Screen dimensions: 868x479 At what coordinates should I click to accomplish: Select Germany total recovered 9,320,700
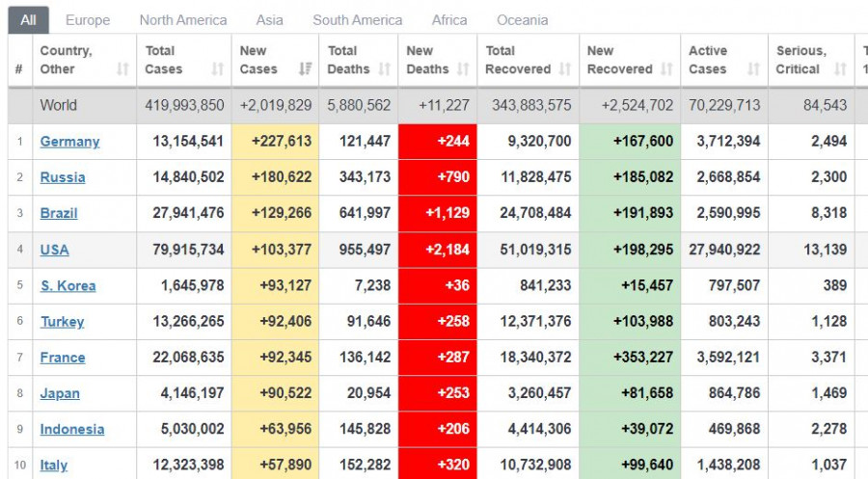[x=540, y=142]
